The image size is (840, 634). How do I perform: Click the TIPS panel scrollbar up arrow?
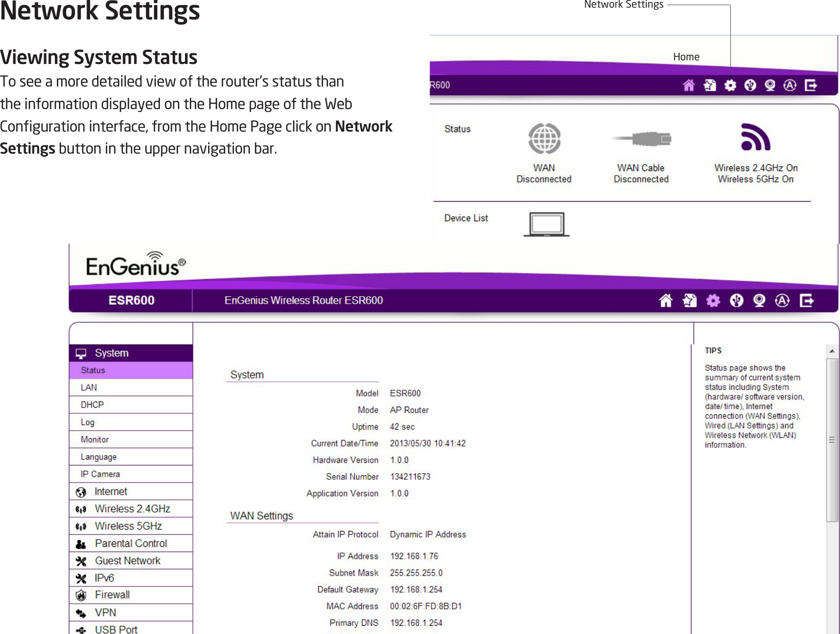[x=832, y=351]
